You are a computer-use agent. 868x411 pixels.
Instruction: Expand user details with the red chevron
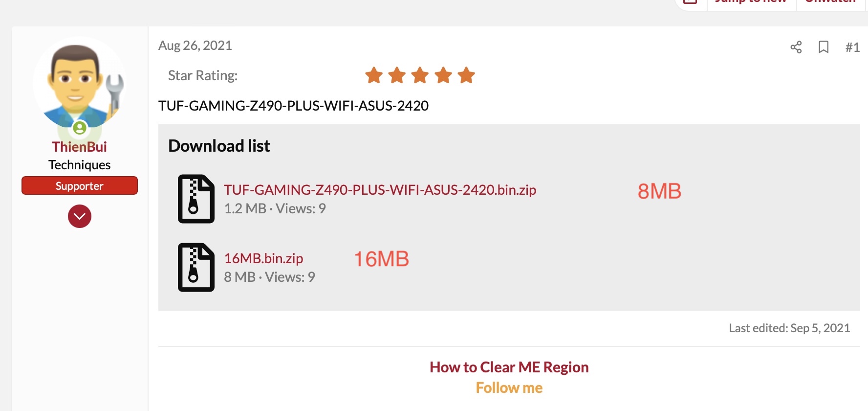click(x=79, y=216)
